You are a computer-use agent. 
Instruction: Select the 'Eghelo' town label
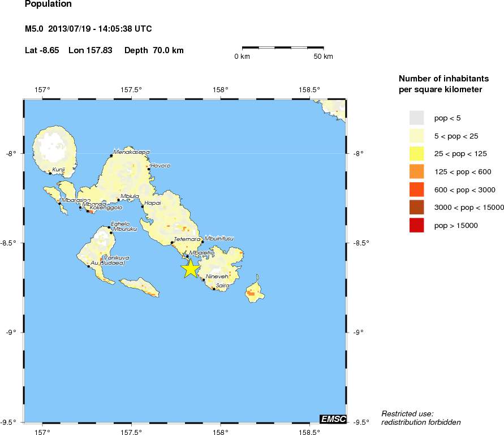[x=120, y=224]
